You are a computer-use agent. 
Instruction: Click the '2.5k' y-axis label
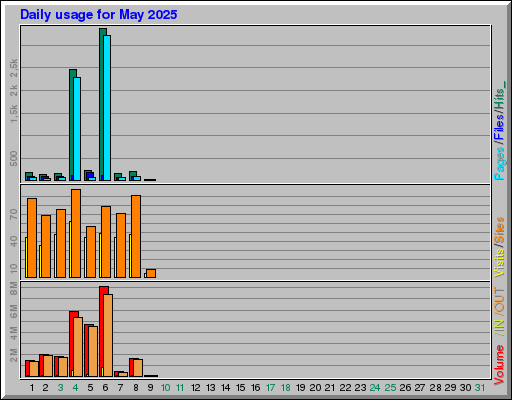[x=14, y=68]
